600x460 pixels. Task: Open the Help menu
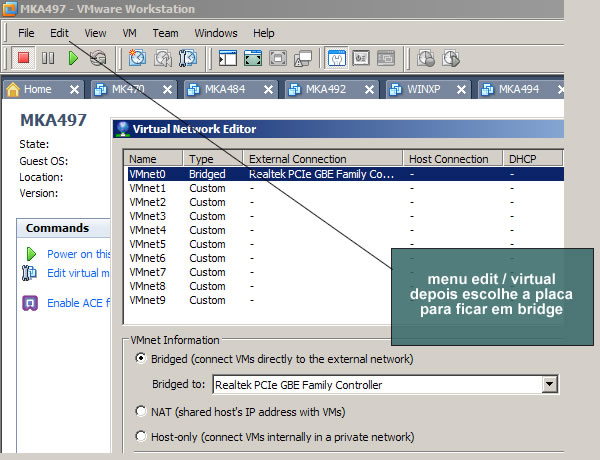pos(264,33)
